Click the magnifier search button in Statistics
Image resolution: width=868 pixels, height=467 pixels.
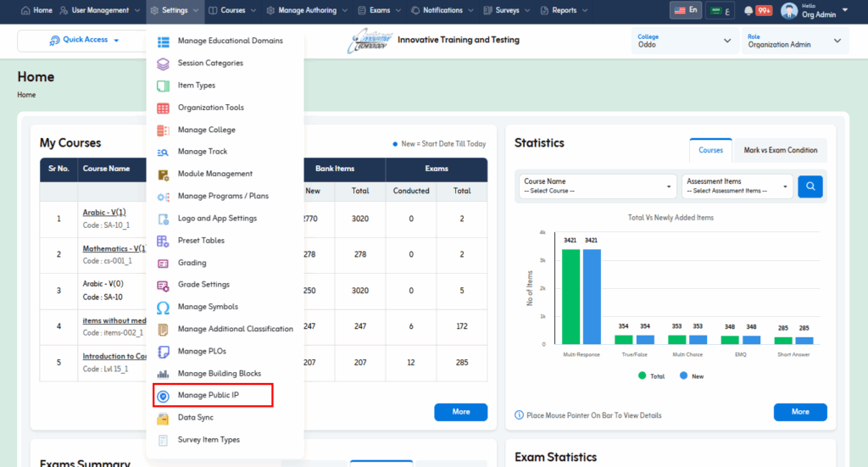click(x=810, y=186)
